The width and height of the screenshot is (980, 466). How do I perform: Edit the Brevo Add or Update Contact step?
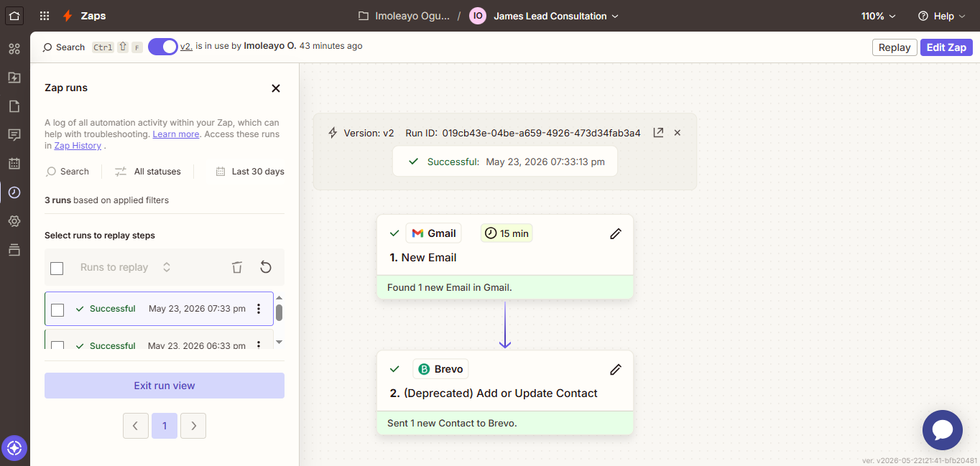click(x=615, y=369)
